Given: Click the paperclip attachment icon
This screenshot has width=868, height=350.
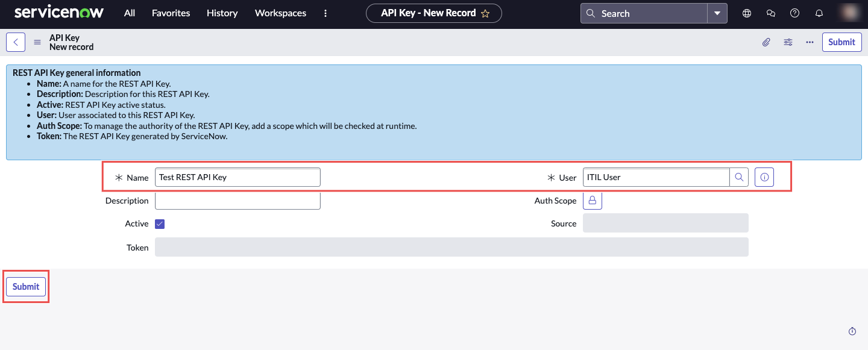Looking at the screenshot, I should [x=766, y=42].
